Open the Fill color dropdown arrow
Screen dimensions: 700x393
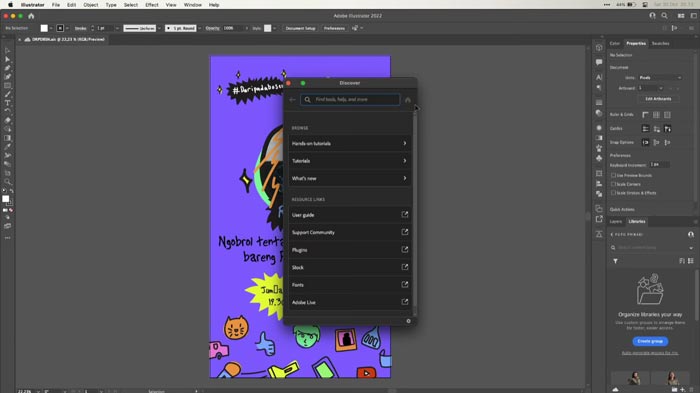click(x=51, y=28)
